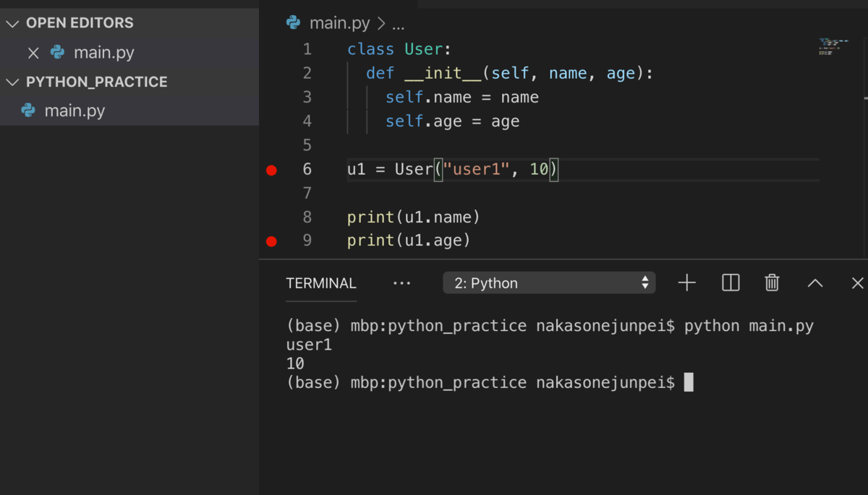
Task: Open the panel tab overflow menu (three dots)
Action: (x=401, y=283)
